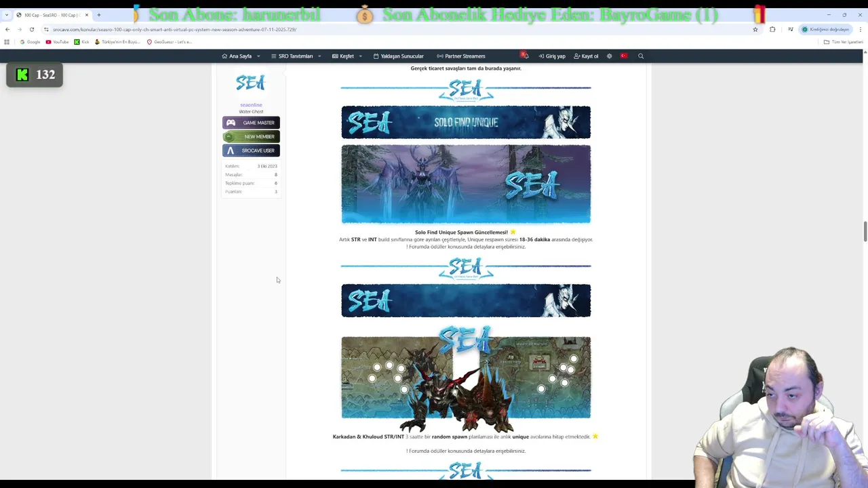
Task: Click the SROCAVE USER badge
Action: [251, 150]
